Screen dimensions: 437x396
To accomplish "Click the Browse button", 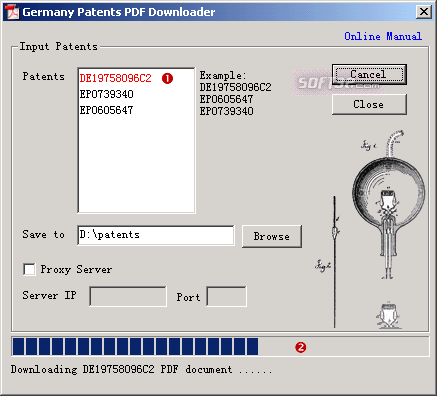I will pyautogui.click(x=272, y=236).
